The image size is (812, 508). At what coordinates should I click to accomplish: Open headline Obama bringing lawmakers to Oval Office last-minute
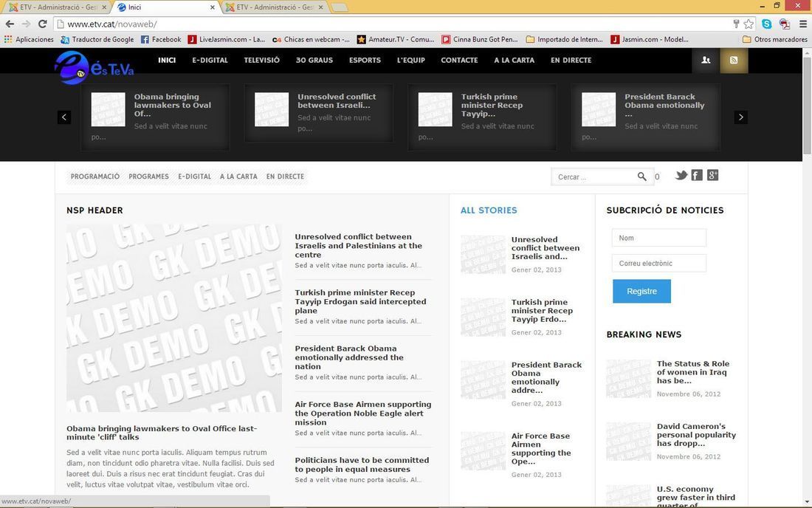(x=162, y=433)
